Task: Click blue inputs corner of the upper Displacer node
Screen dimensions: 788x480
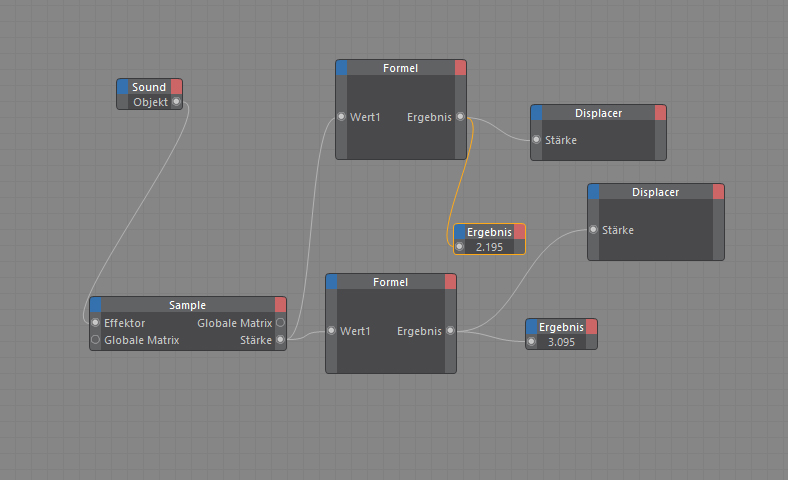Action: tap(537, 113)
